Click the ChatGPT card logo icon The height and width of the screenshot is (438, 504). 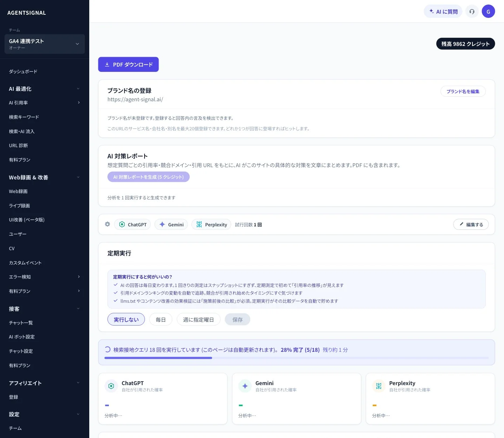111,386
